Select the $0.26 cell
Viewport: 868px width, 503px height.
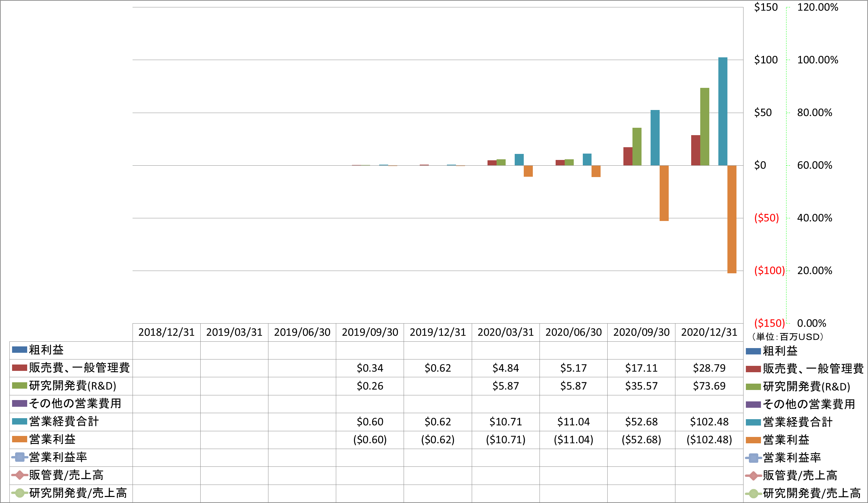(x=370, y=386)
